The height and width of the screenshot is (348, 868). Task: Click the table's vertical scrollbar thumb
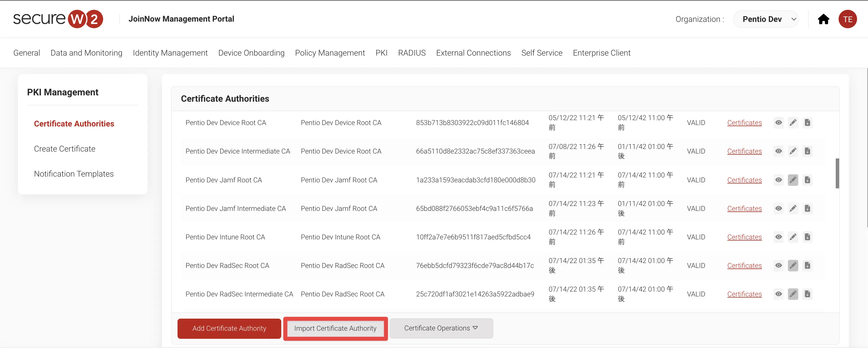tap(837, 173)
